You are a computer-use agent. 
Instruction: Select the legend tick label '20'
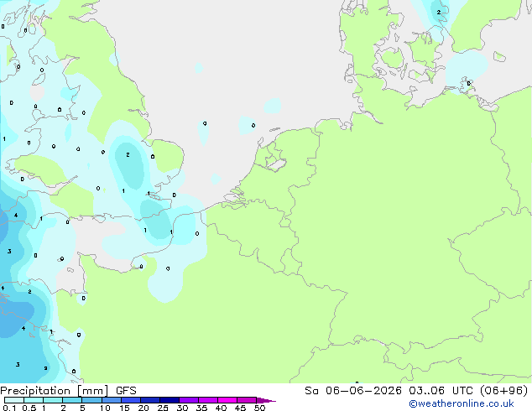click(143, 408)
